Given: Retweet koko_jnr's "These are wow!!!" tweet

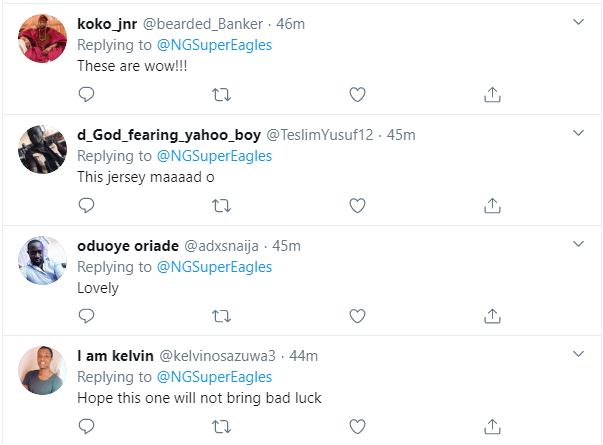Looking at the screenshot, I should (222, 94).
